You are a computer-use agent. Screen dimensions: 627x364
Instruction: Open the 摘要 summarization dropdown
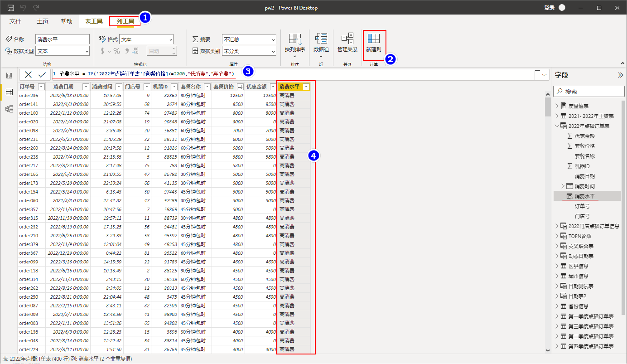(249, 39)
